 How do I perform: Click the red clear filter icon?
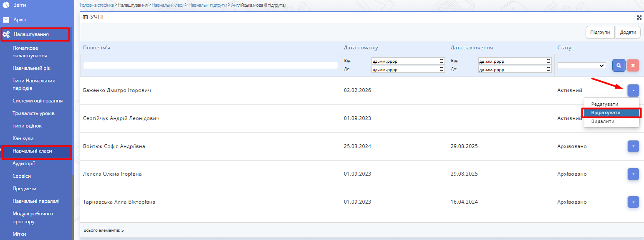[x=633, y=65]
